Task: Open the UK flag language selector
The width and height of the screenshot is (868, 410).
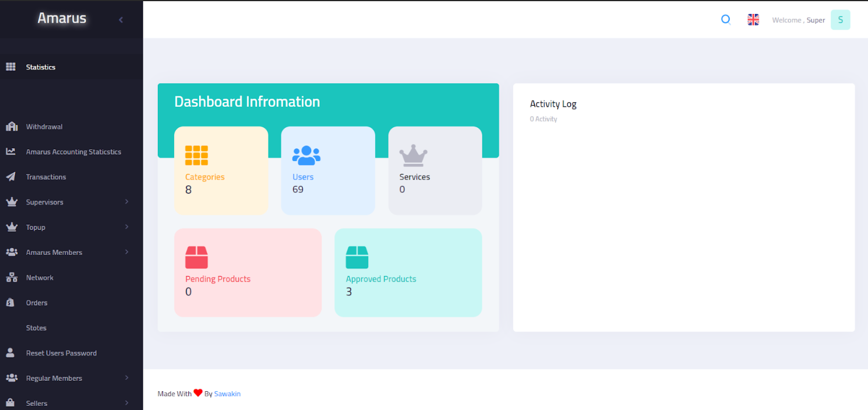Action: (753, 20)
